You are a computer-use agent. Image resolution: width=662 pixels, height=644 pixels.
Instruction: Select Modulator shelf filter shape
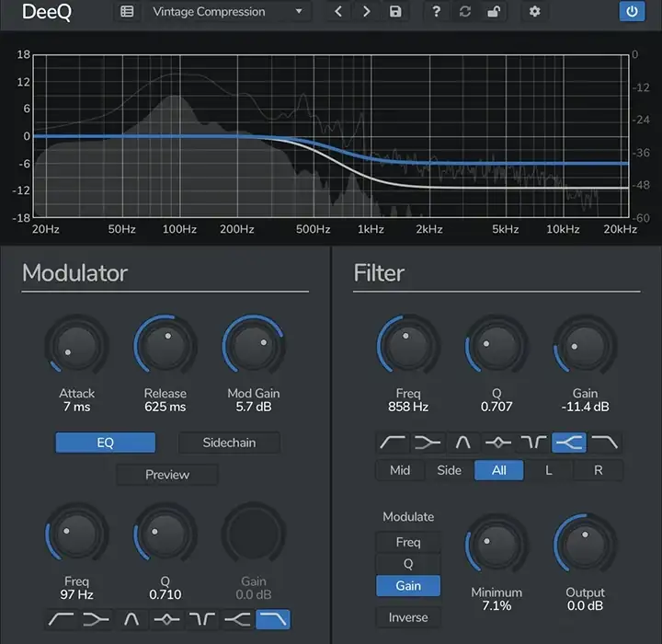coord(237,619)
